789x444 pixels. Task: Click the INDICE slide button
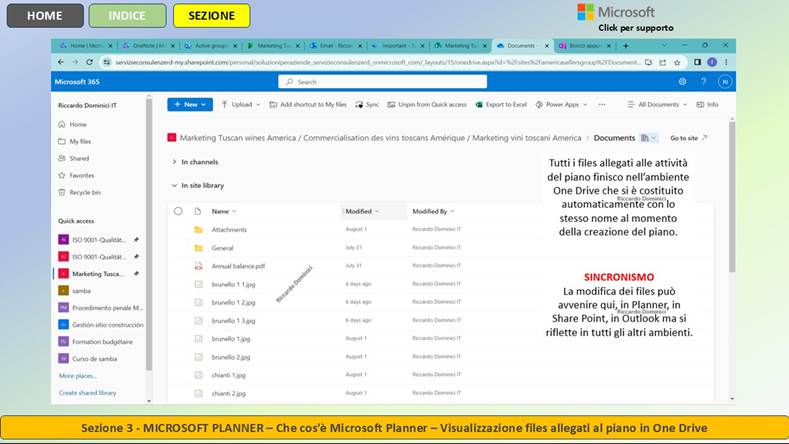pyautogui.click(x=127, y=16)
